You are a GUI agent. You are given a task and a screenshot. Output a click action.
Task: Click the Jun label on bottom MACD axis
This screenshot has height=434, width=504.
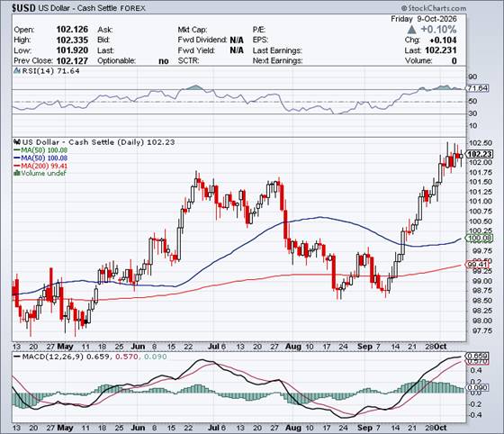[138, 428]
